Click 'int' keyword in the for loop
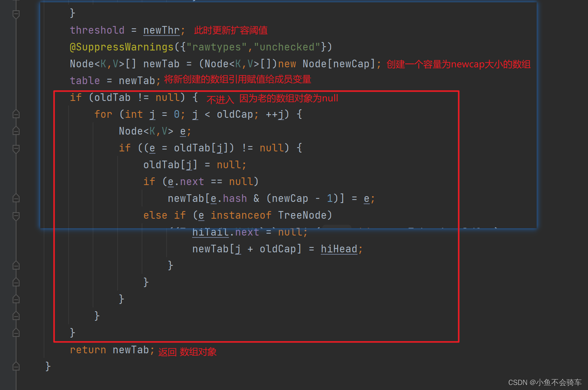 click(x=134, y=114)
